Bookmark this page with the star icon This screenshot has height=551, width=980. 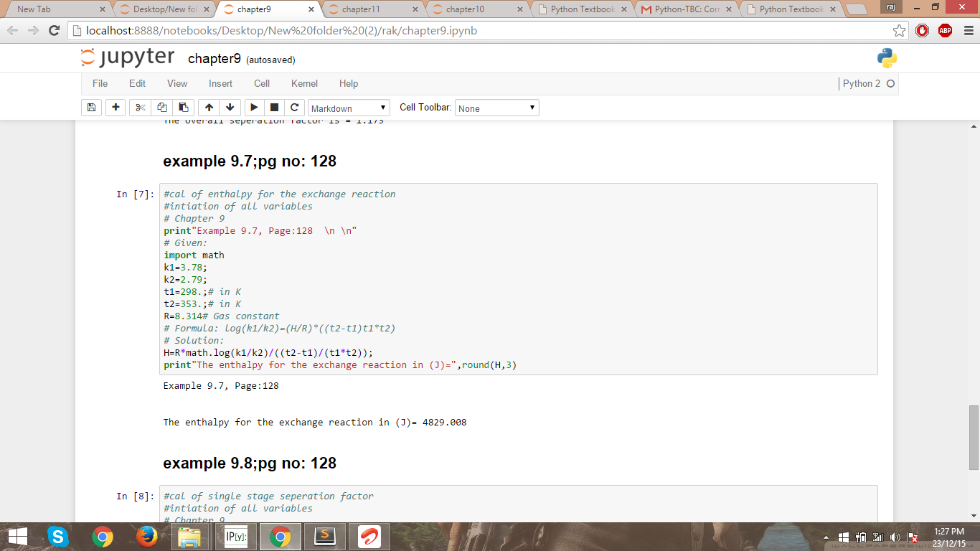(x=900, y=31)
